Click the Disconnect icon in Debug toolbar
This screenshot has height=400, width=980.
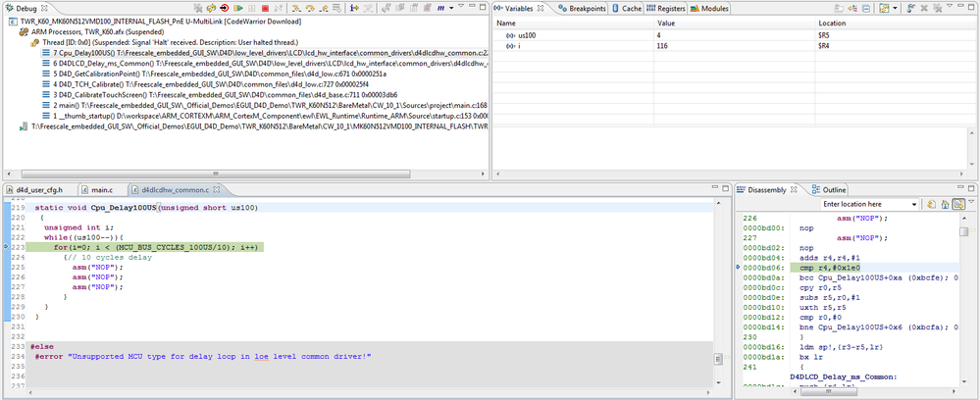coord(279,8)
